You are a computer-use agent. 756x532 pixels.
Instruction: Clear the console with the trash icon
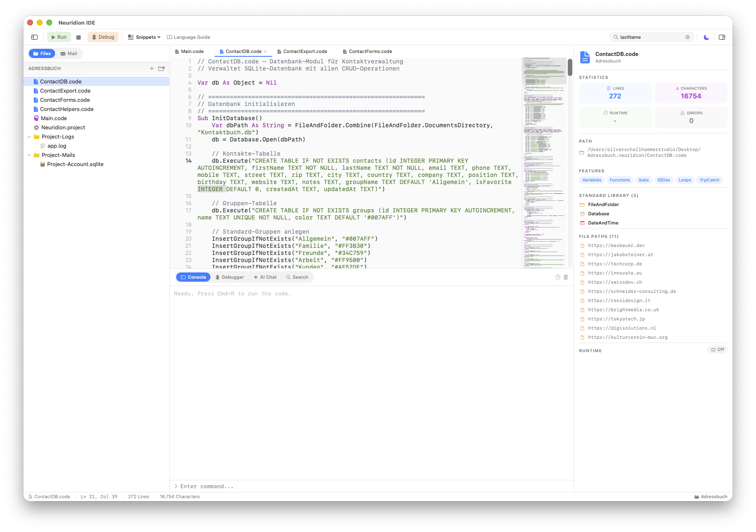pyautogui.click(x=566, y=277)
